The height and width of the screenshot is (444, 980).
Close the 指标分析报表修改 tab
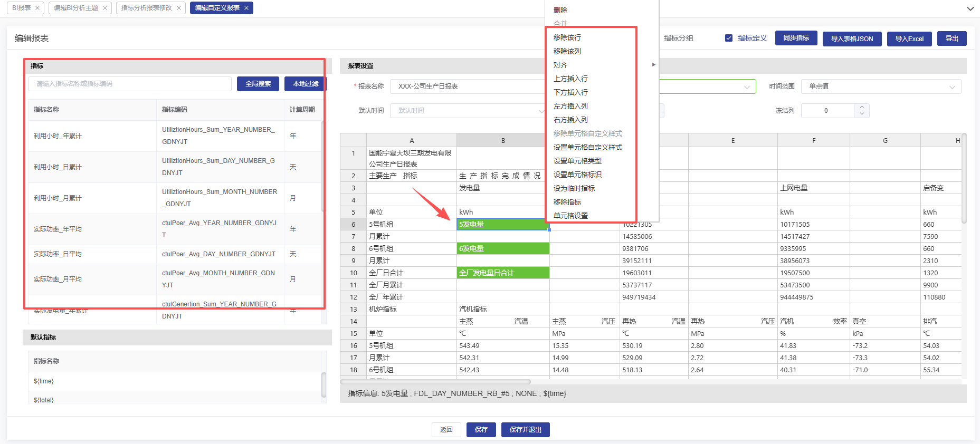click(179, 8)
